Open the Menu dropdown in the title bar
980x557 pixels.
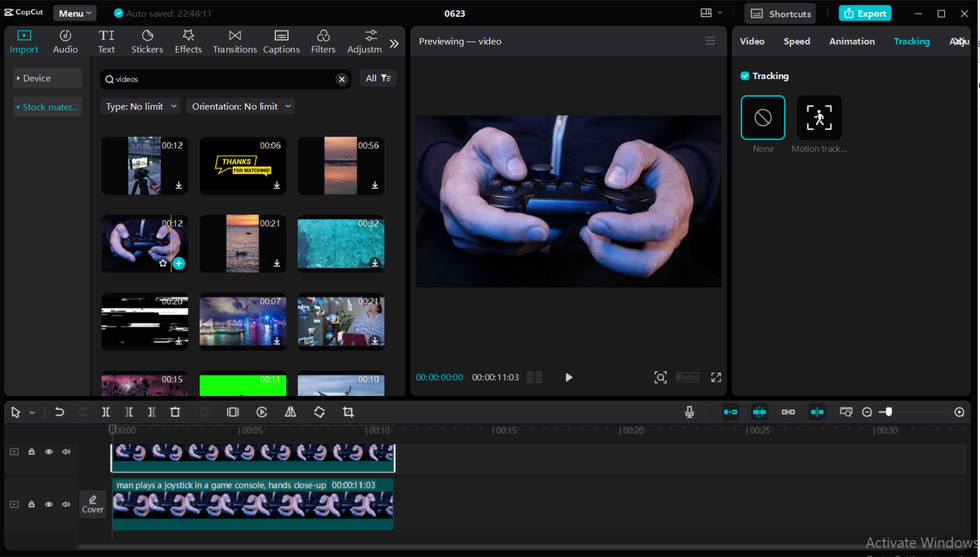coord(73,12)
